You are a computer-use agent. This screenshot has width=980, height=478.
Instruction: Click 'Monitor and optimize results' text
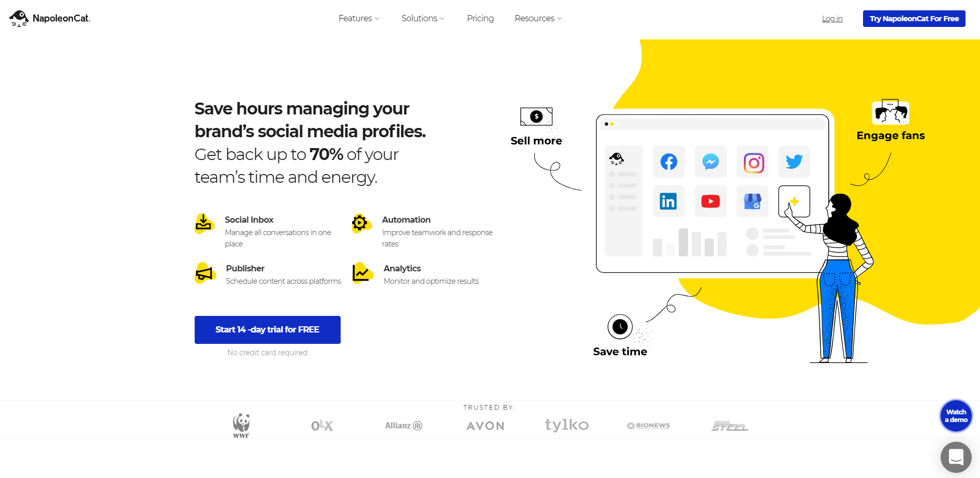tap(431, 281)
